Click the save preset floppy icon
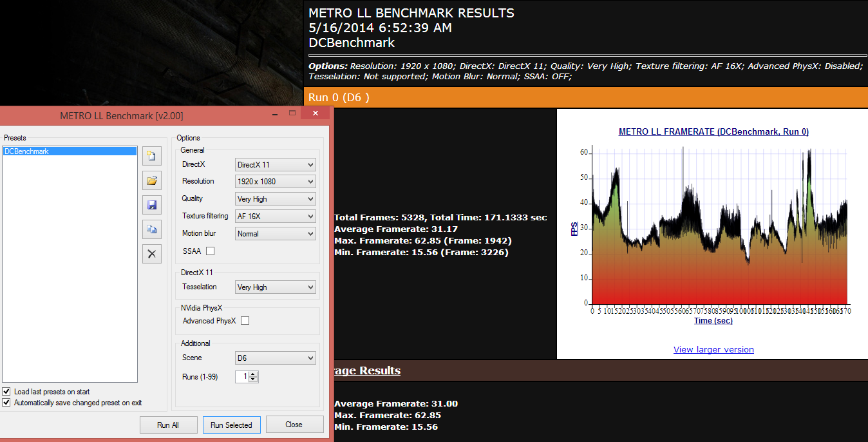The height and width of the screenshot is (442, 868). [x=152, y=205]
